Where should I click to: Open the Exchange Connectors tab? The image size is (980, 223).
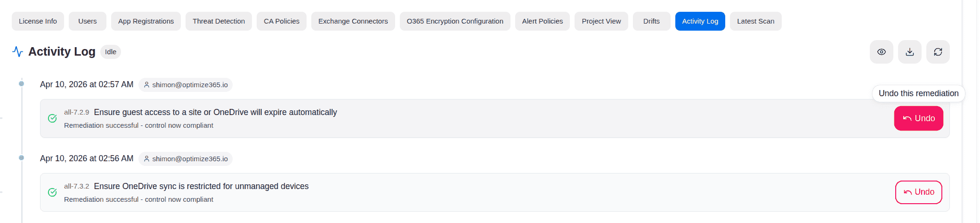(x=353, y=21)
